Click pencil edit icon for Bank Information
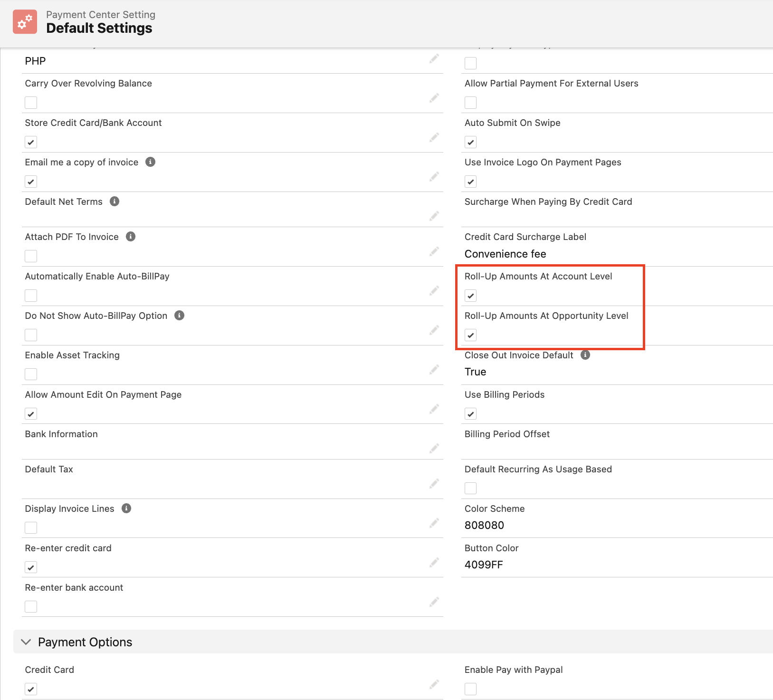 (x=434, y=449)
